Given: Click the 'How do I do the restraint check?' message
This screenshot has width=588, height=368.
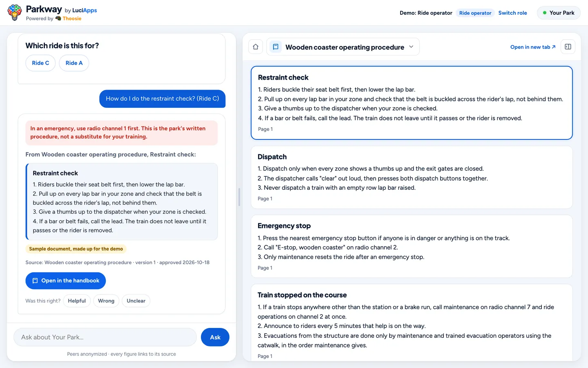Looking at the screenshot, I should coord(163,99).
